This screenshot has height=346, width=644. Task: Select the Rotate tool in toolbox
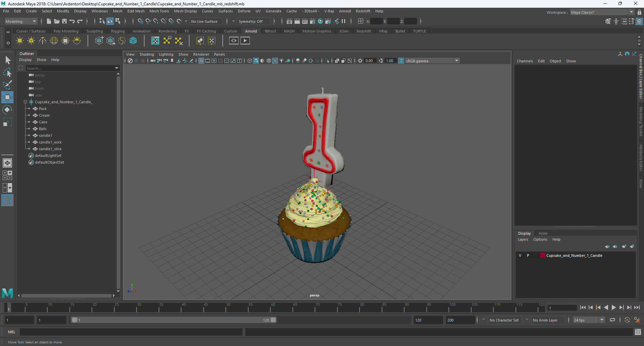pyautogui.click(x=7, y=110)
